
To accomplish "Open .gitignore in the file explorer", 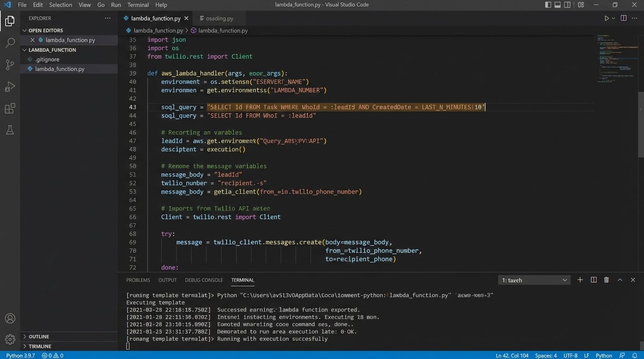I will pyautogui.click(x=47, y=59).
